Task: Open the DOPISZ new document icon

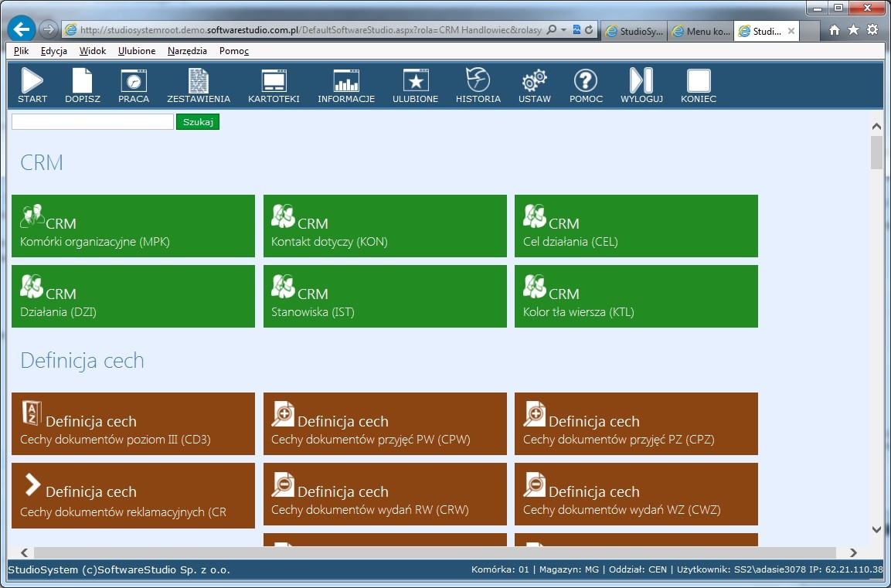Action: pyautogui.click(x=82, y=85)
